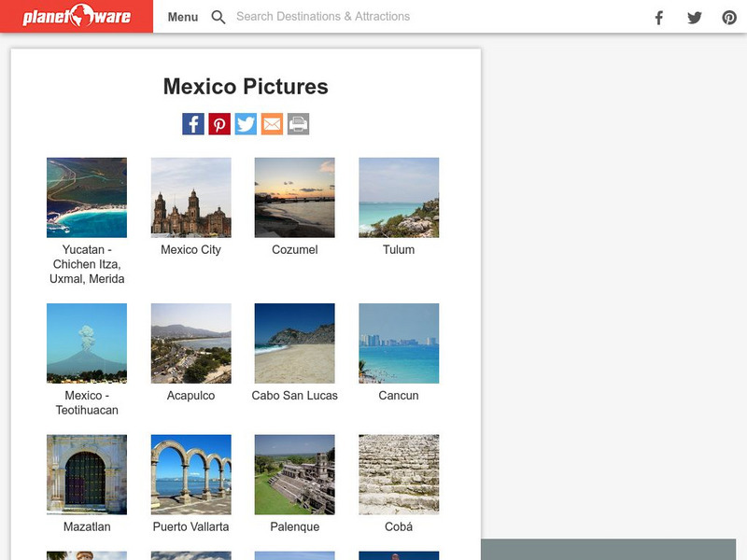The height and width of the screenshot is (560, 747).
Task: Open the Cancun thumbnail image
Action: pyautogui.click(x=399, y=343)
